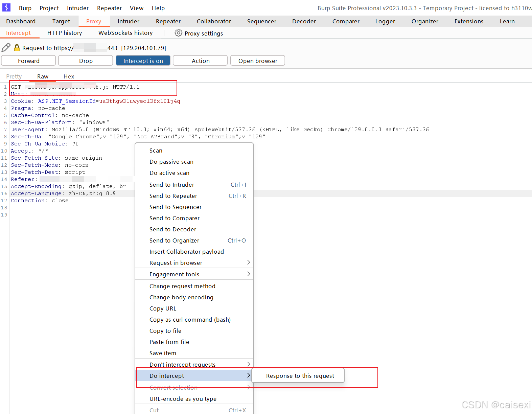532x414 pixels.
Task: Switch to the Raw view tab
Action: pyautogui.click(x=43, y=76)
